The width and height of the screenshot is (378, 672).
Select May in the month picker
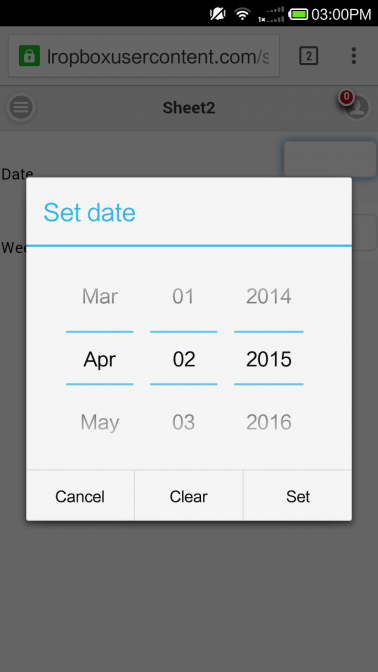click(99, 423)
